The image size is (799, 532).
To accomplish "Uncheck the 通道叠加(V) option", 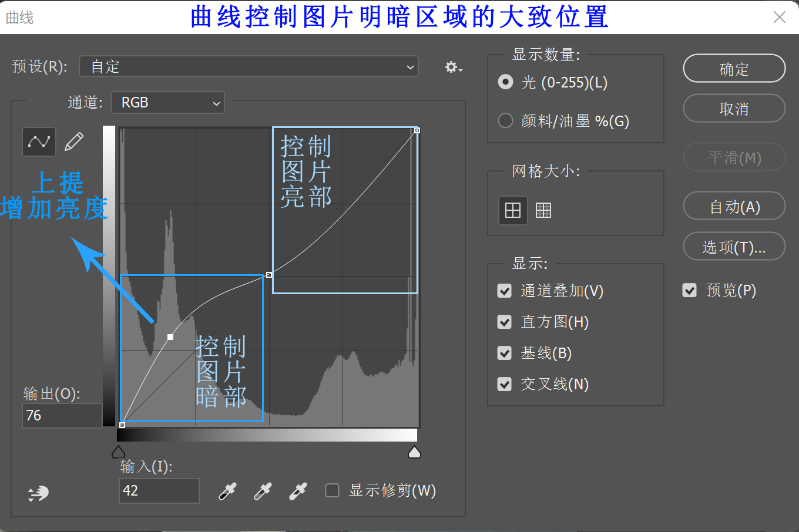I will 505,291.
